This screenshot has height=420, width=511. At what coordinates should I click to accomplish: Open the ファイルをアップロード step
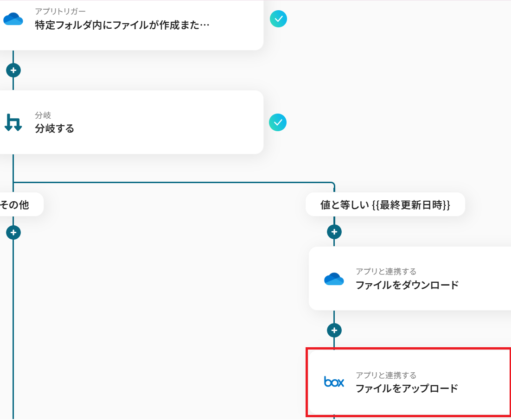pyautogui.click(x=407, y=388)
